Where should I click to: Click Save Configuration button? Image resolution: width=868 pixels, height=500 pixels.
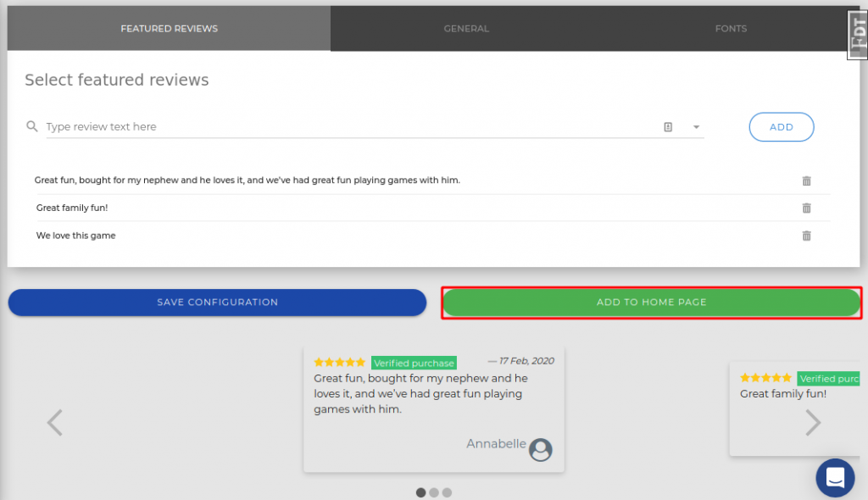pyautogui.click(x=217, y=303)
